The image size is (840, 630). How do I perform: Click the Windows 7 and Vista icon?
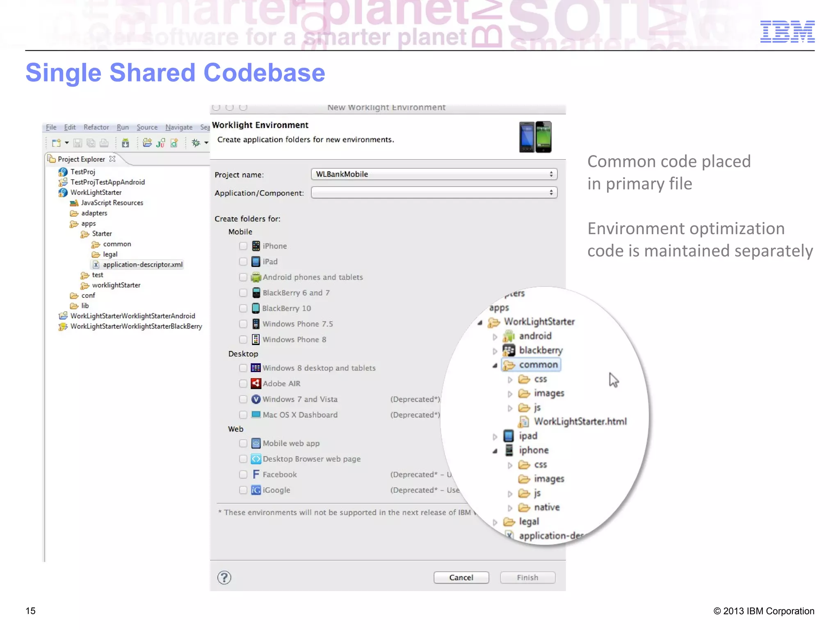click(256, 399)
